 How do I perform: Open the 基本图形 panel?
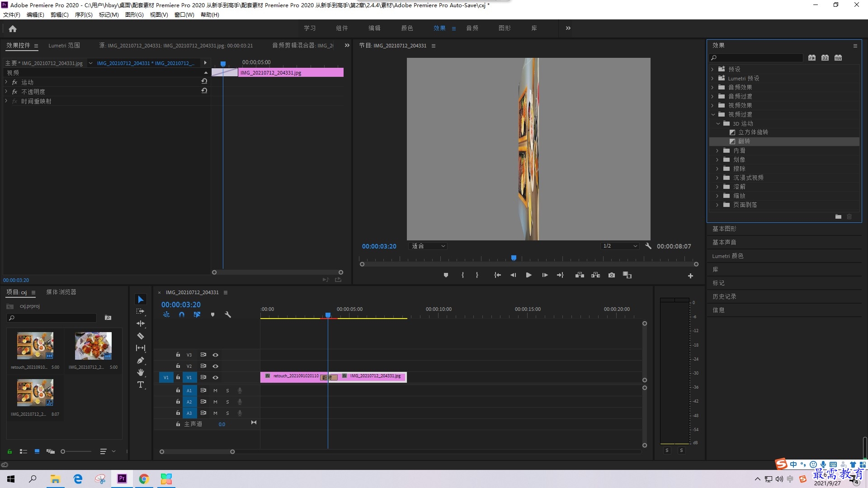724,229
